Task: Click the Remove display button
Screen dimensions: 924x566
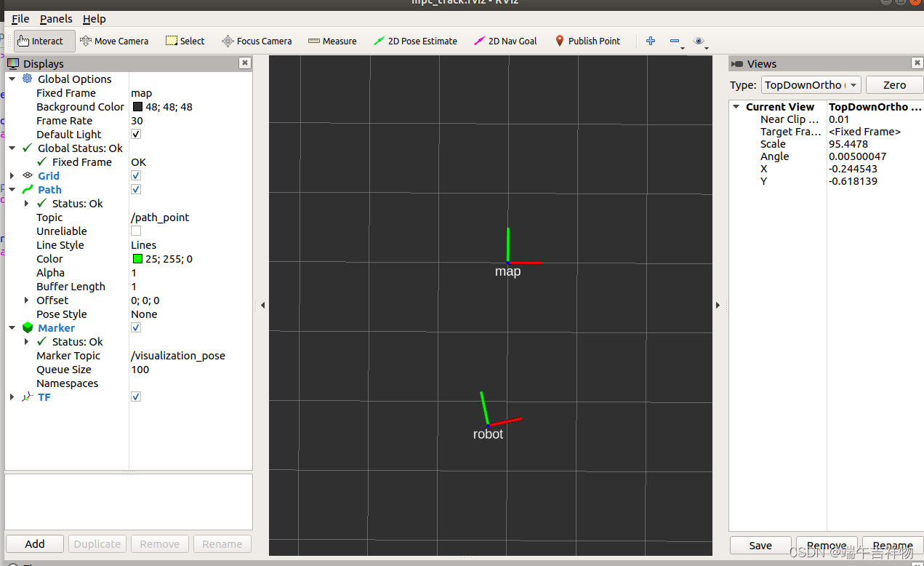Action: 160,543
